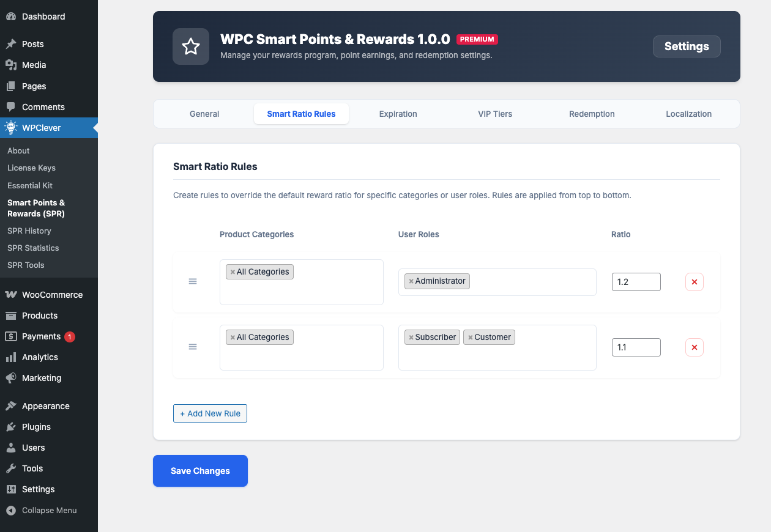Delete the Subscriber and Customer rule

694,347
